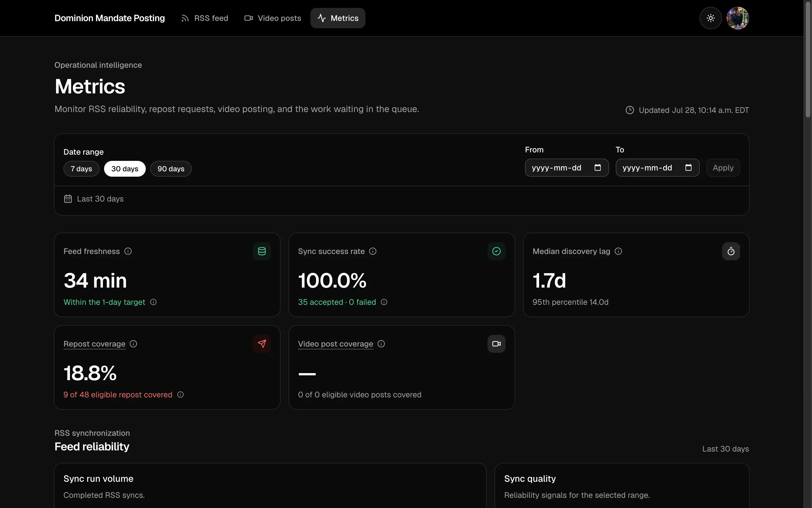Toggle the light/dark theme sun button

pyautogui.click(x=710, y=18)
